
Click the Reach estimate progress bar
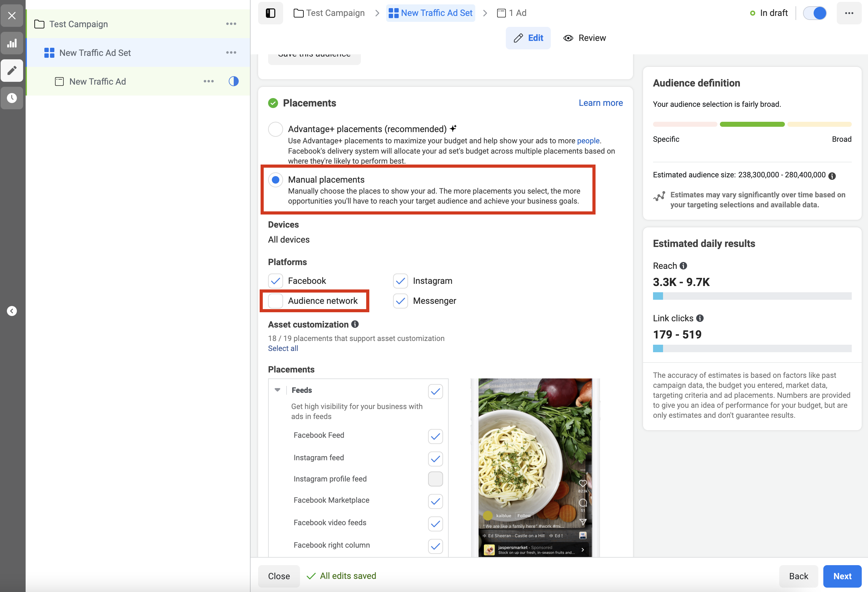[752, 296]
